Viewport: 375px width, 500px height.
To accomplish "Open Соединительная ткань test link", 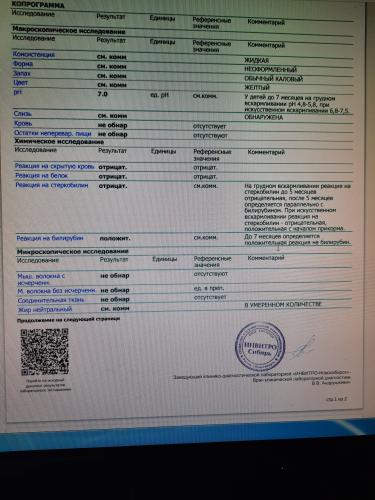I will [51, 300].
